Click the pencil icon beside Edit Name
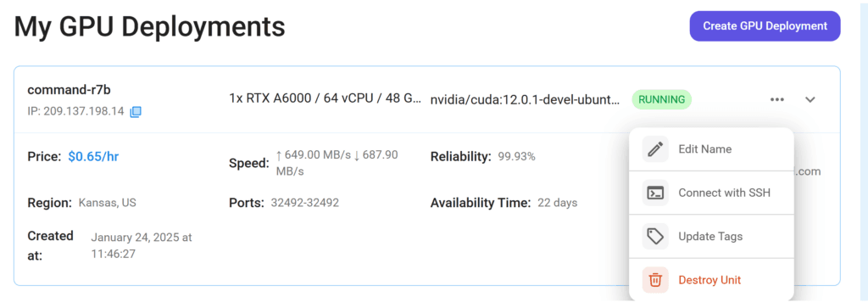 point(655,149)
